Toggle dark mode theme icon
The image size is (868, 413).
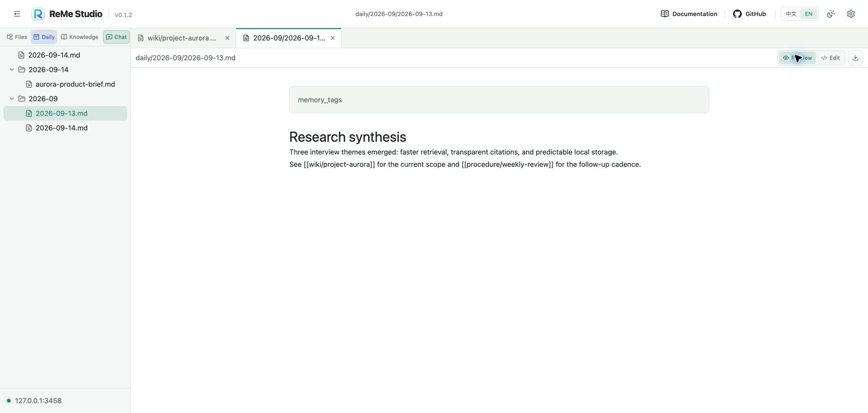tap(831, 14)
